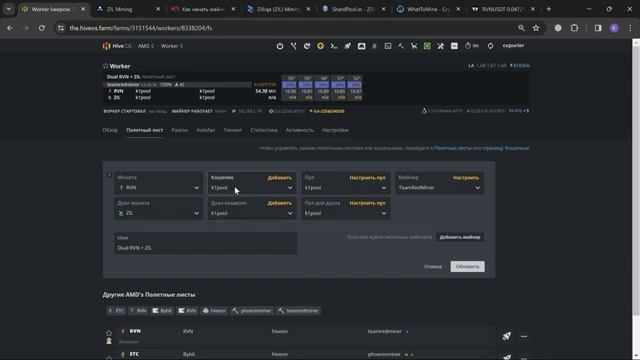Open more options for RVN hiveon row
This screenshot has width=640, height=360.
click(x=524, y=336)
